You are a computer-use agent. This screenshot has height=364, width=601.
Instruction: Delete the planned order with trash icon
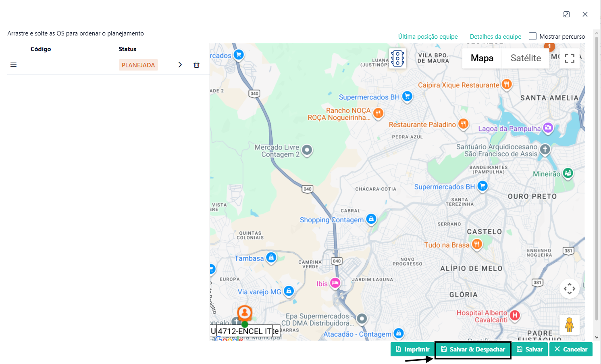tap(196, 65)
